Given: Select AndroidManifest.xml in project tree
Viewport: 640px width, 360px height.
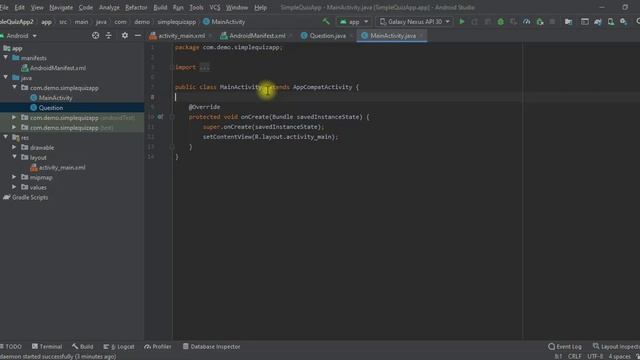Looking at the screenshot, I should pyautogui.click(x=58, y=68).
